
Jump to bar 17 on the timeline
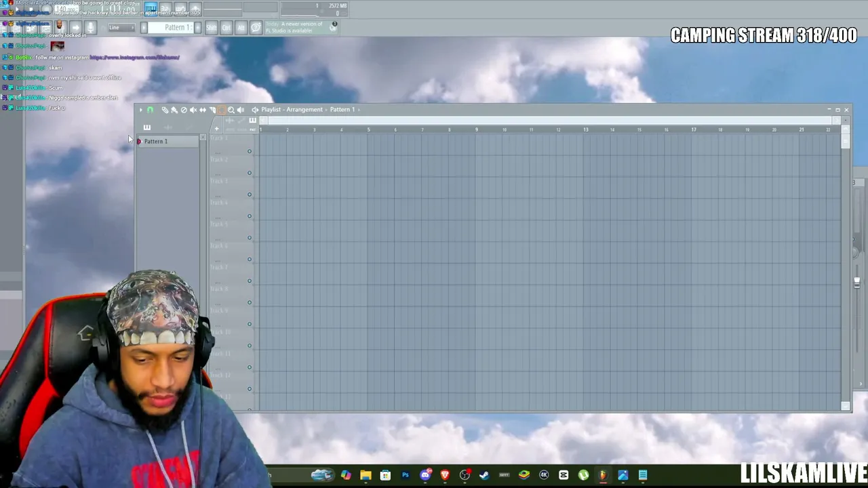pyautogui.click(x=694, y=129)
